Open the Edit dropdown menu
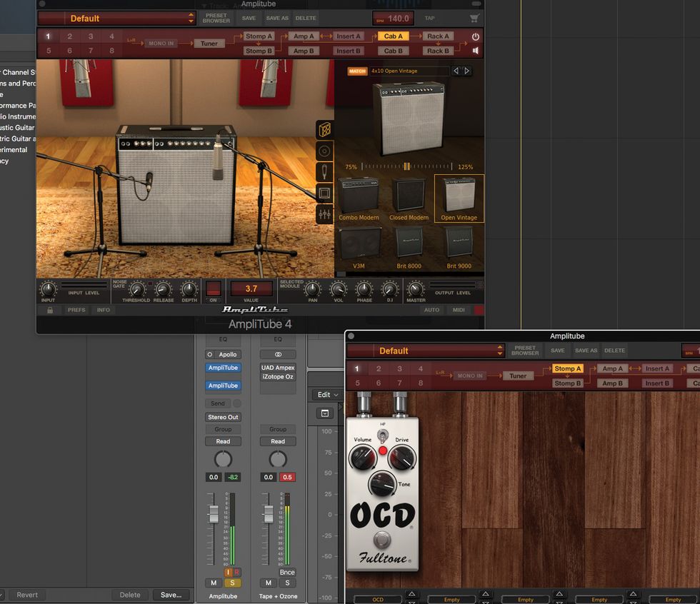700x604 pixels. coord(328,395)
